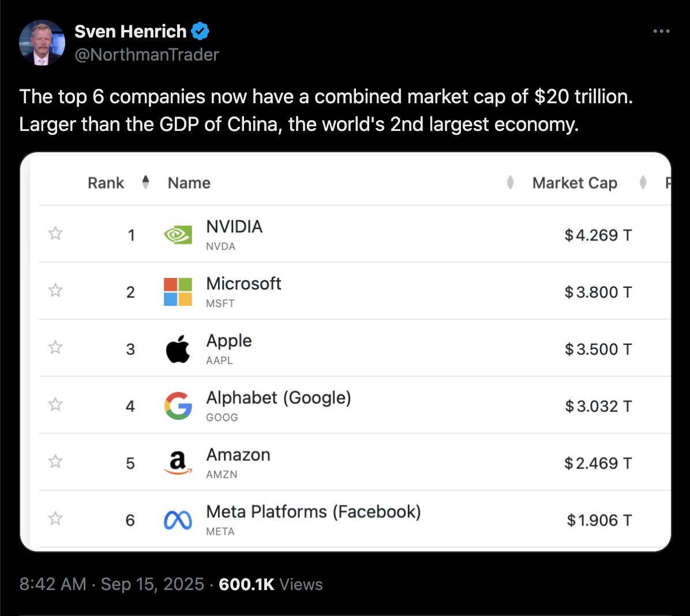The width and height of the screenshot is (690, 616).
Task: Click the Apple logo icon
Action: click(178, 349)
